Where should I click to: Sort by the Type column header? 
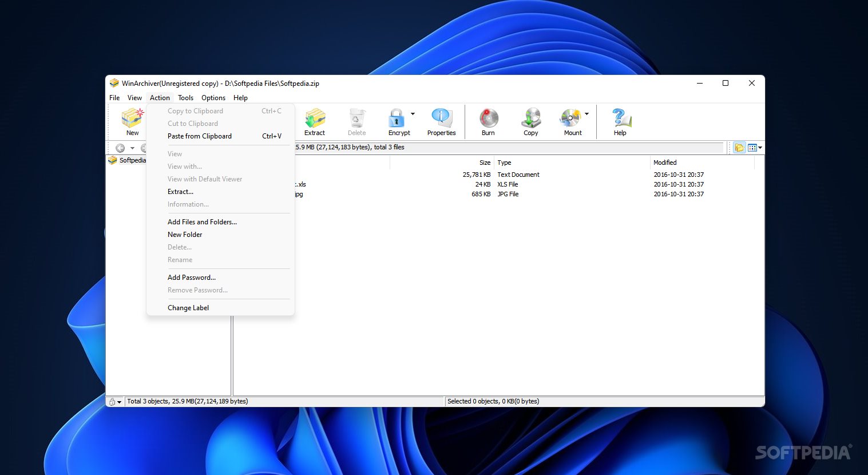click(x=572, y=163)
